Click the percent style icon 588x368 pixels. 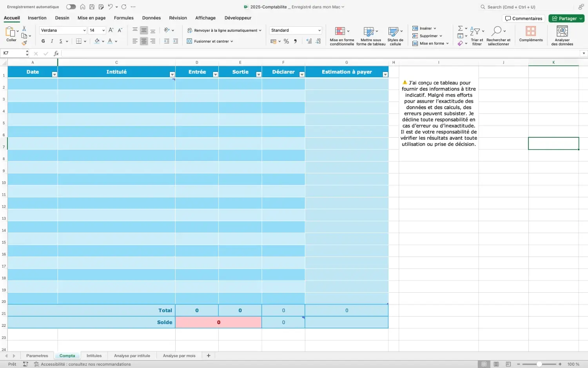point(286,41)
